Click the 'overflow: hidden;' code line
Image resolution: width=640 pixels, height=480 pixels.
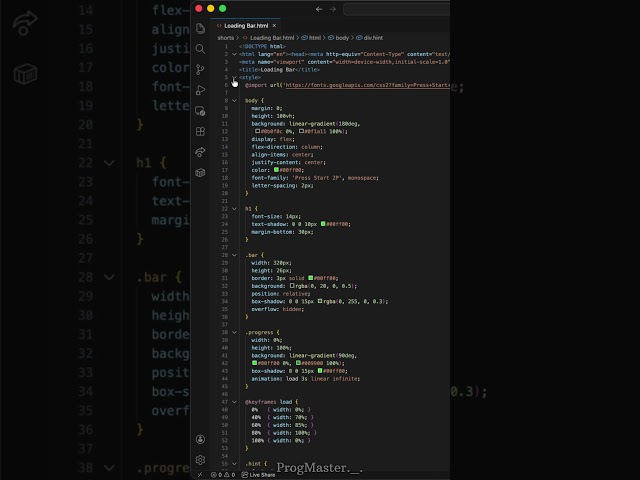tap(278, 309)
